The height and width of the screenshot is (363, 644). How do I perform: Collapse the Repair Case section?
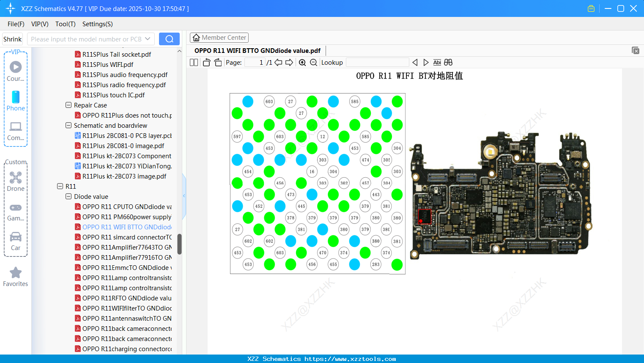coord(68,105)
